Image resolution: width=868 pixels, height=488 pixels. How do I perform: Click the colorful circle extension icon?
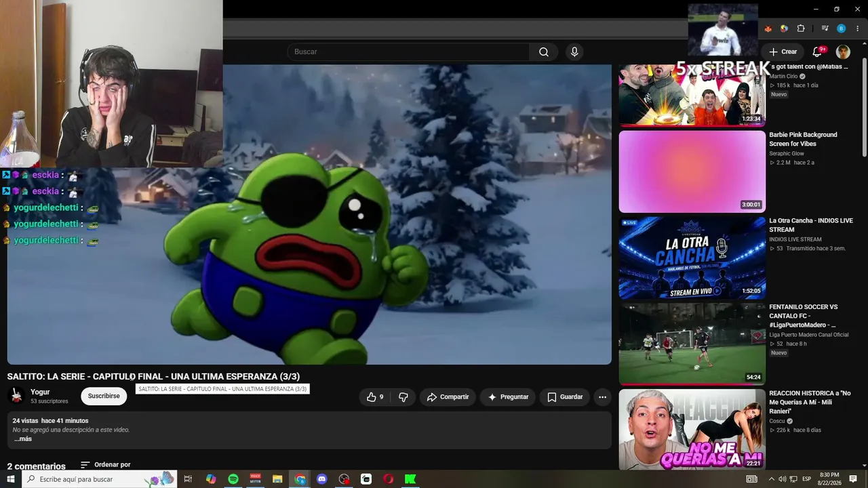(784, 28)
